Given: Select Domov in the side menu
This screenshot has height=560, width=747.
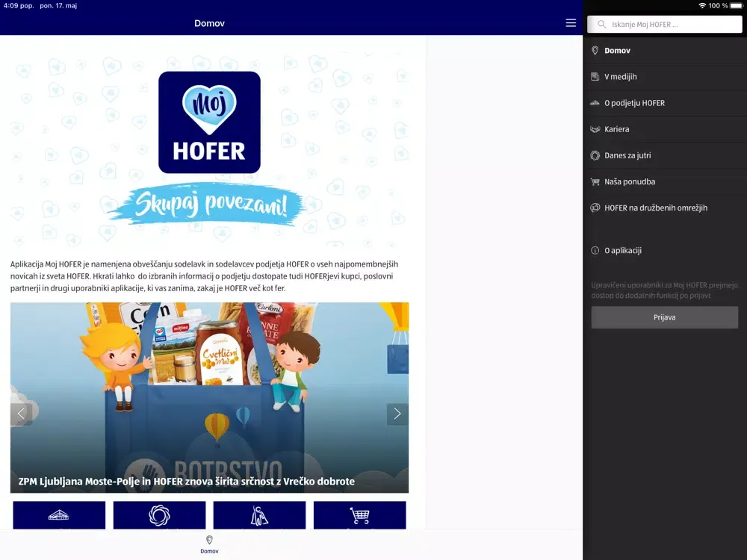Looking at the screenshot, I should [x=665, y=51].
